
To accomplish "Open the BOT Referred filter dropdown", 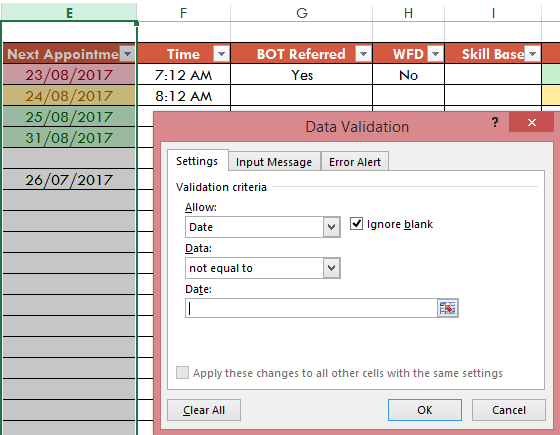I will (363, 54).
